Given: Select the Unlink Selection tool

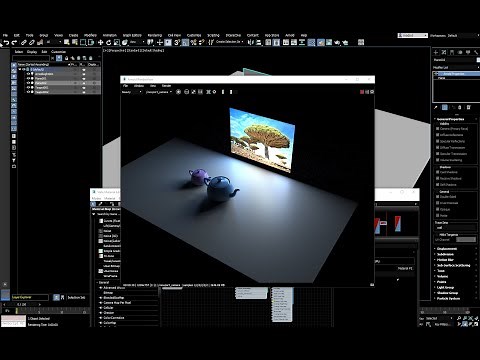Looking at the screenshot, I should pos(32,42).
